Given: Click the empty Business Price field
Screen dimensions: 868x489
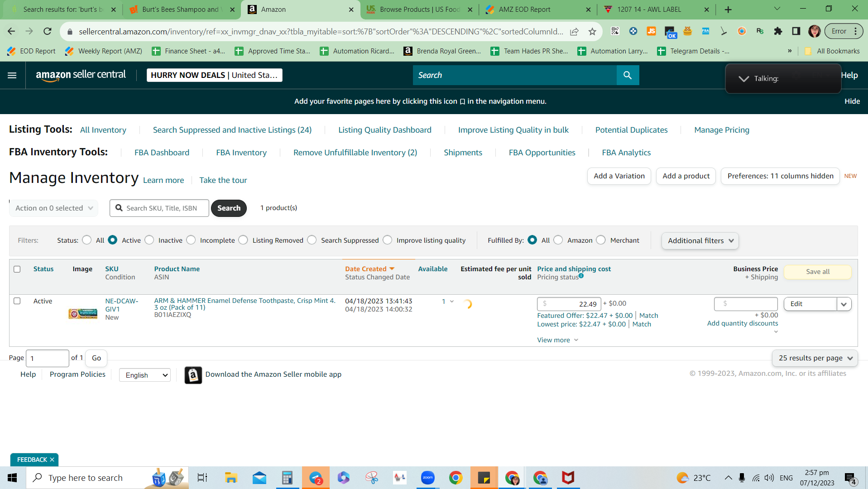Looking at the screenshot, I should (x=746, y=304).
